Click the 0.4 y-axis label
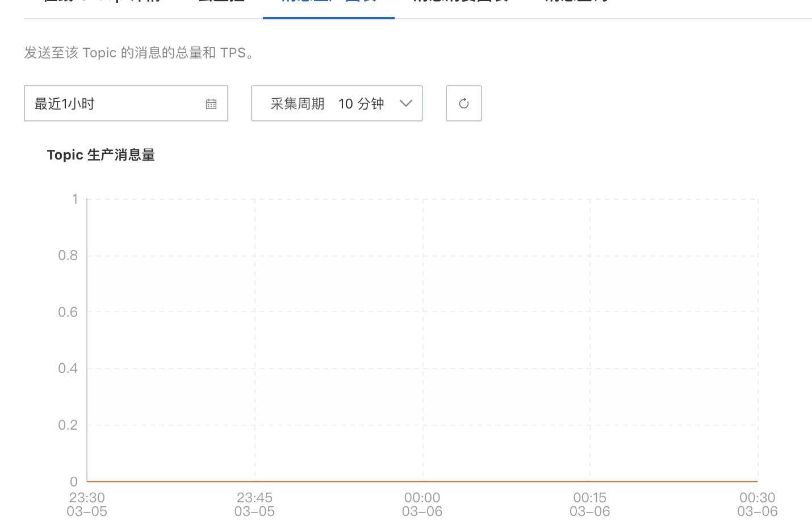 [68, 368]
